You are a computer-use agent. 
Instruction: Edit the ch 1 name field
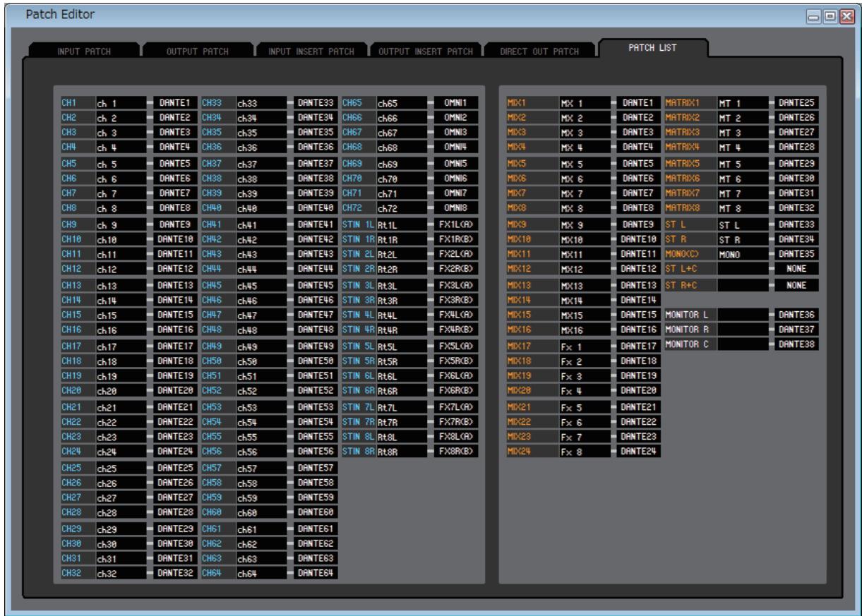121,103
